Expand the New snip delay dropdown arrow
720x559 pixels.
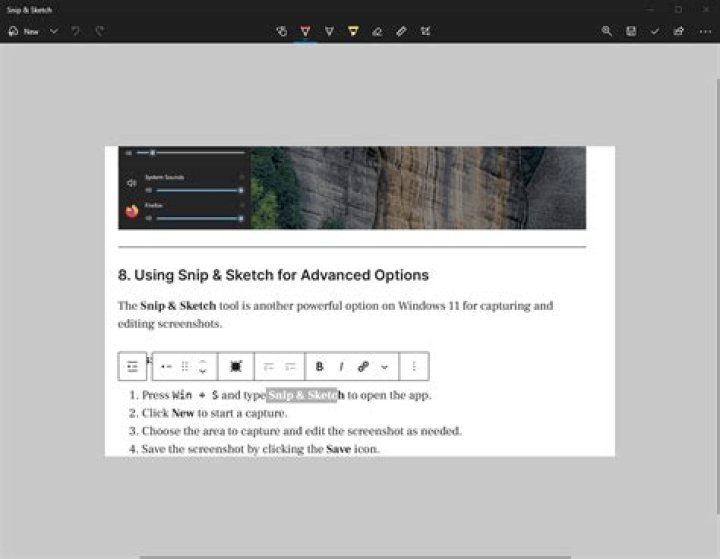pos(54,31)
